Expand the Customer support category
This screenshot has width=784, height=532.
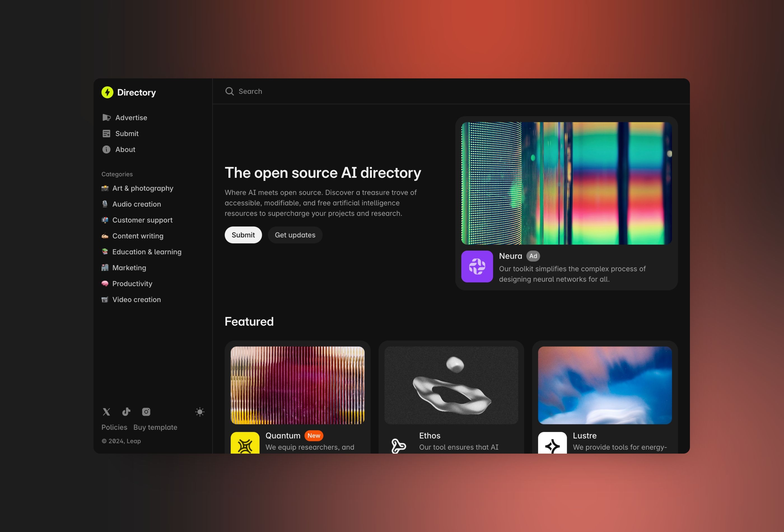[142, 220]
